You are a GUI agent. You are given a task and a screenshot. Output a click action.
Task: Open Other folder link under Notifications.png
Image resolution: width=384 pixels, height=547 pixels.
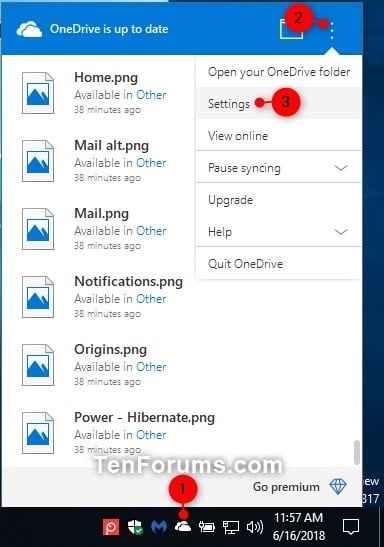[x=151, y=299]
